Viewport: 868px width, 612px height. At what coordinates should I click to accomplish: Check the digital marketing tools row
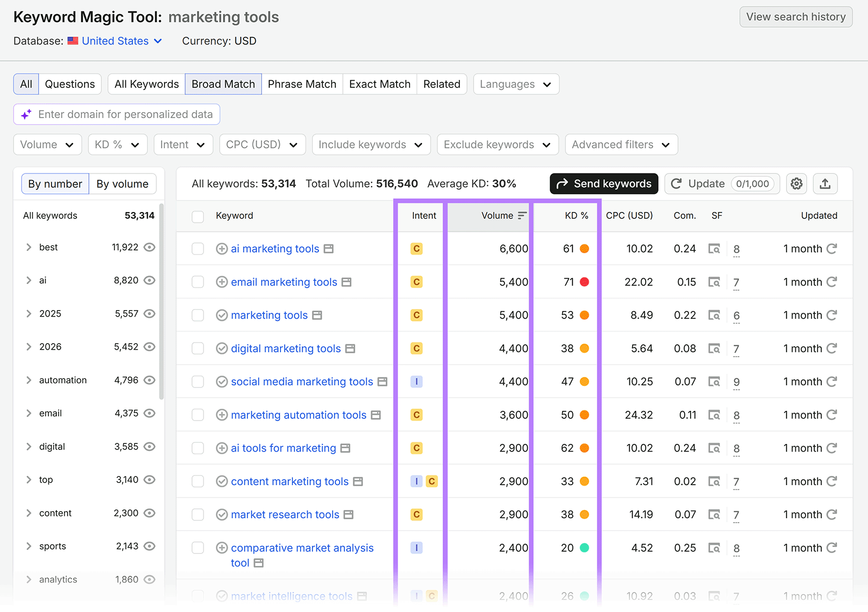tap(198, 349)
